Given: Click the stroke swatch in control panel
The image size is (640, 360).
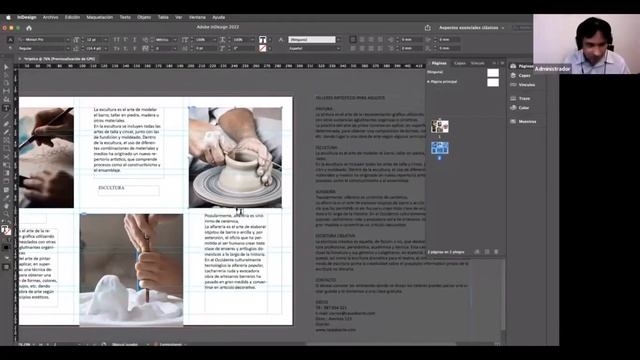Looking at the screenshot, I should coord(262,48).
